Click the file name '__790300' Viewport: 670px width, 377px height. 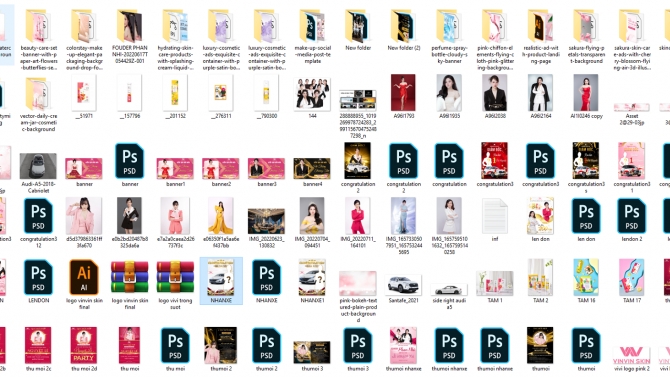point(267,116)
